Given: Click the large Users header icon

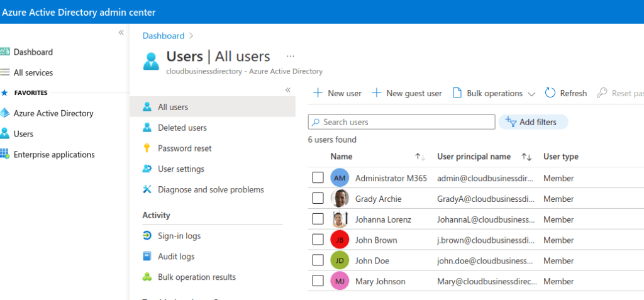Looking at the screenshot, I should (x=151, y=61).
